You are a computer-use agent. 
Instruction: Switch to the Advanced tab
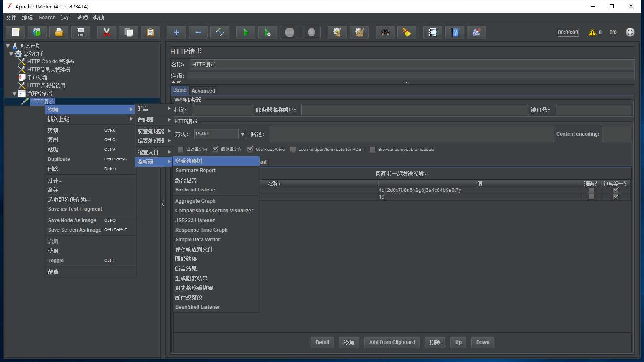pos(203,90)
